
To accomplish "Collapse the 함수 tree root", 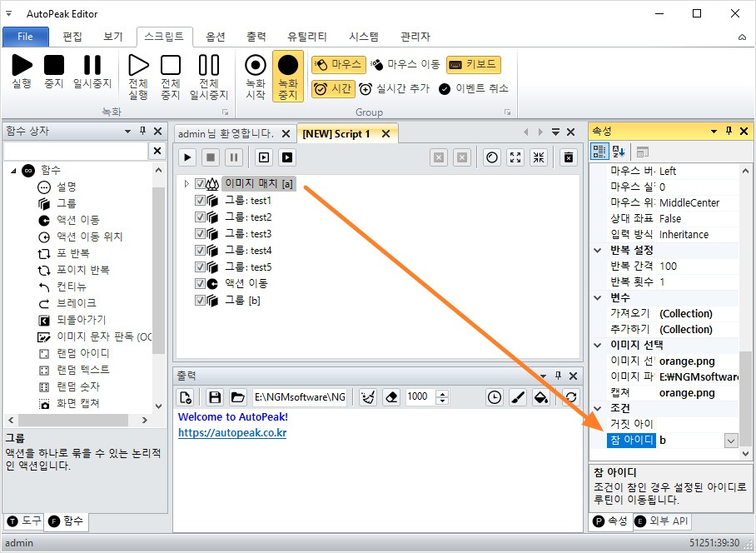I will click(x=13, y=170).
